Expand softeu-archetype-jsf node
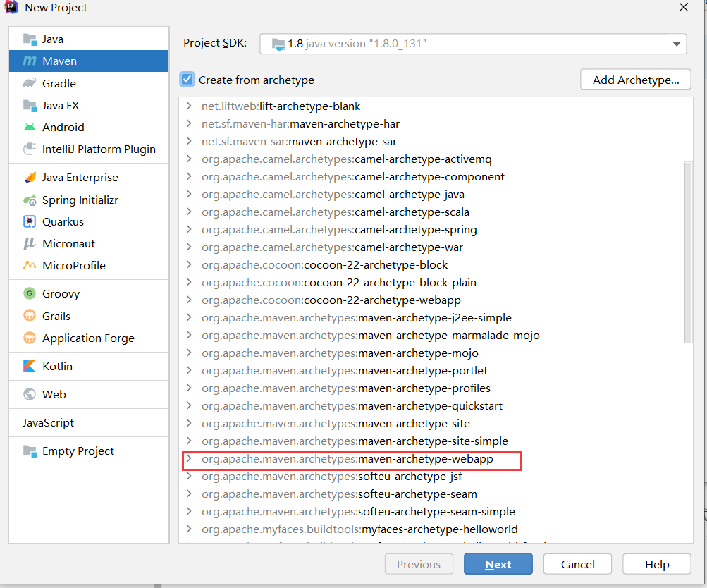 click(x=190, y=476)
